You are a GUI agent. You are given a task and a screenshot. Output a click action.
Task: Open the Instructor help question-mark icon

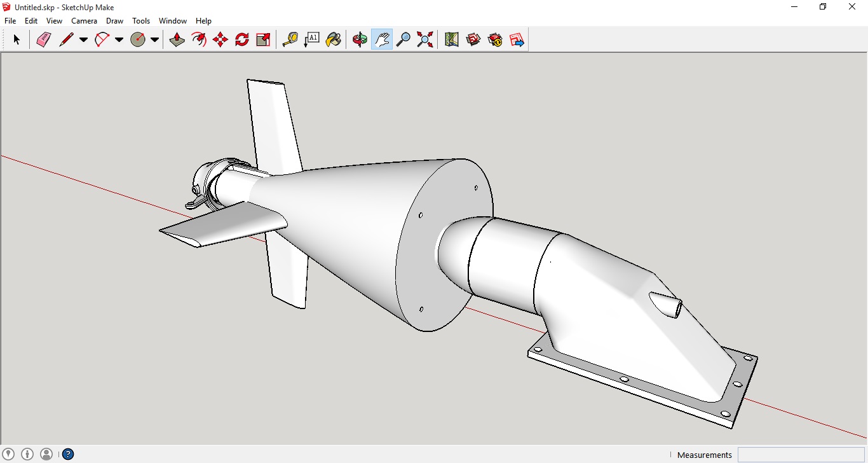(68, 454)
